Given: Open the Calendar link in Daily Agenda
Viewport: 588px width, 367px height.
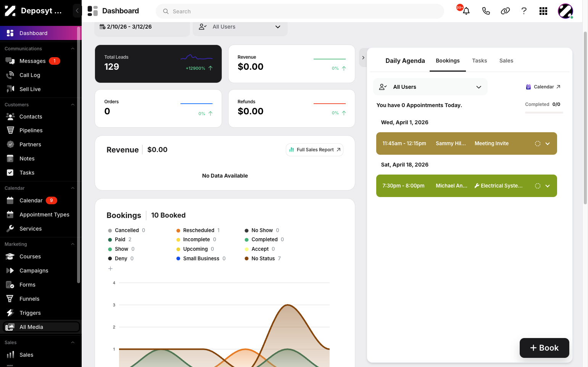Looking at the screenshot, I should point(543,87).
